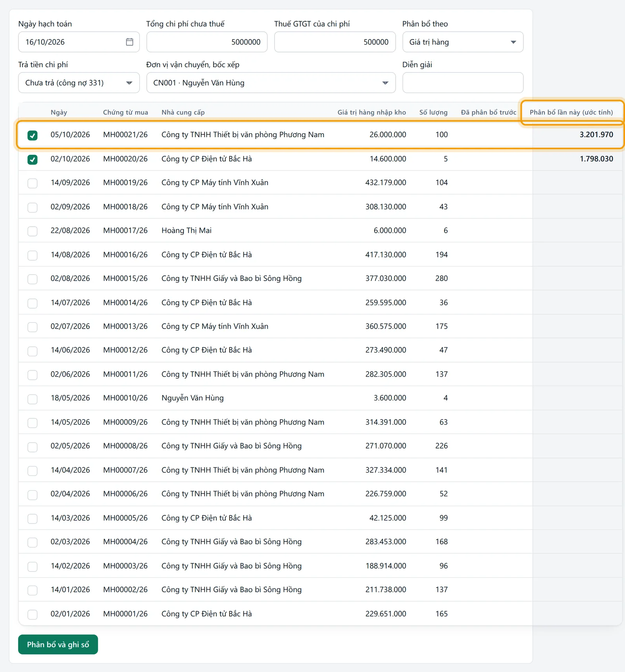Click voucher MH00012/26
Viewport: 625px width, 672px height.
[x=125, y=350]
